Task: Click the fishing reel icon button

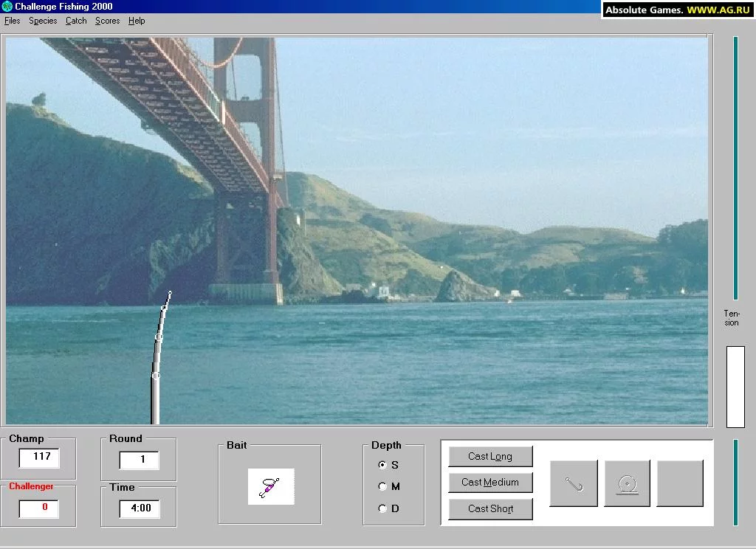Action: pos(628,483)
